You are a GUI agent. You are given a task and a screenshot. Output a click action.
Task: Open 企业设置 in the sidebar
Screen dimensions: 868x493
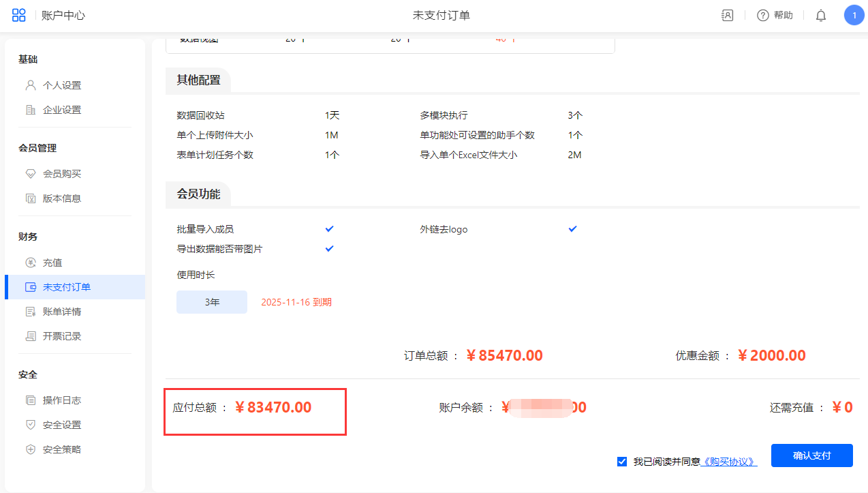62,110
